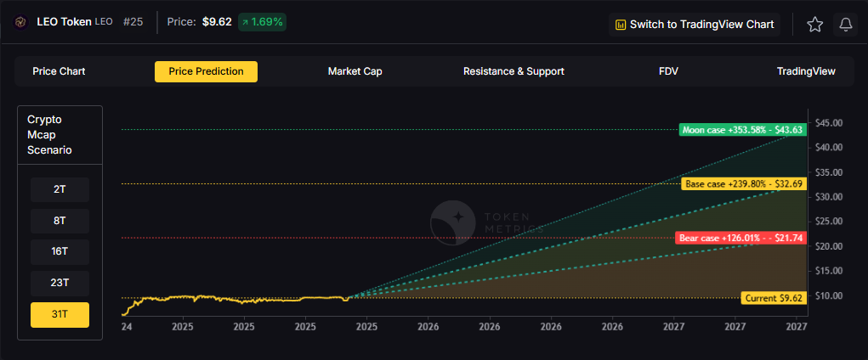Show the FDV tab
Screen dimensions: 868x360
[x=668, y=71]
